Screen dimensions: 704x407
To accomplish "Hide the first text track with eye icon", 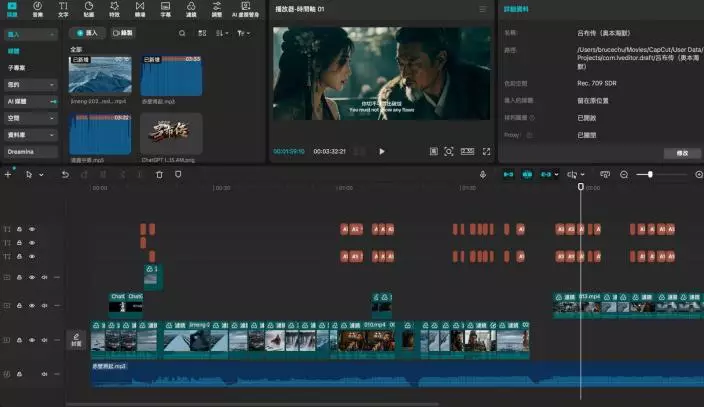I will click(x=32, y=229).
